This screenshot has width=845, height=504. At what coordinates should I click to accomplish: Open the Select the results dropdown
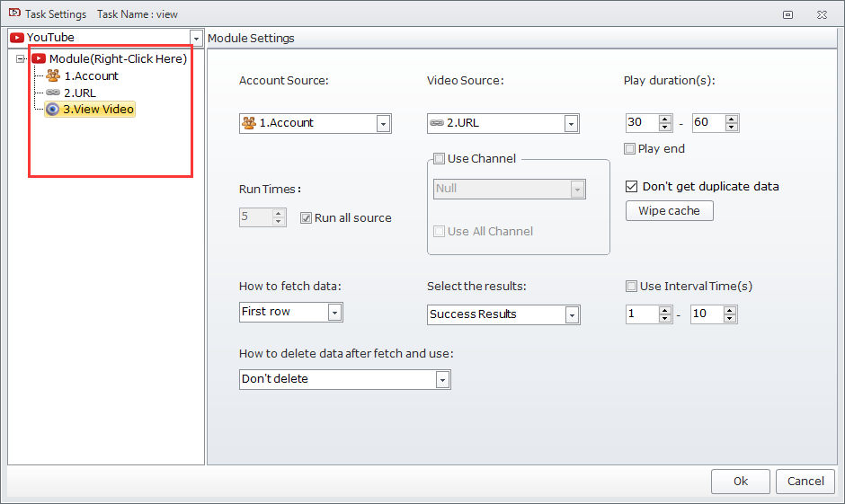pos(572,315)
